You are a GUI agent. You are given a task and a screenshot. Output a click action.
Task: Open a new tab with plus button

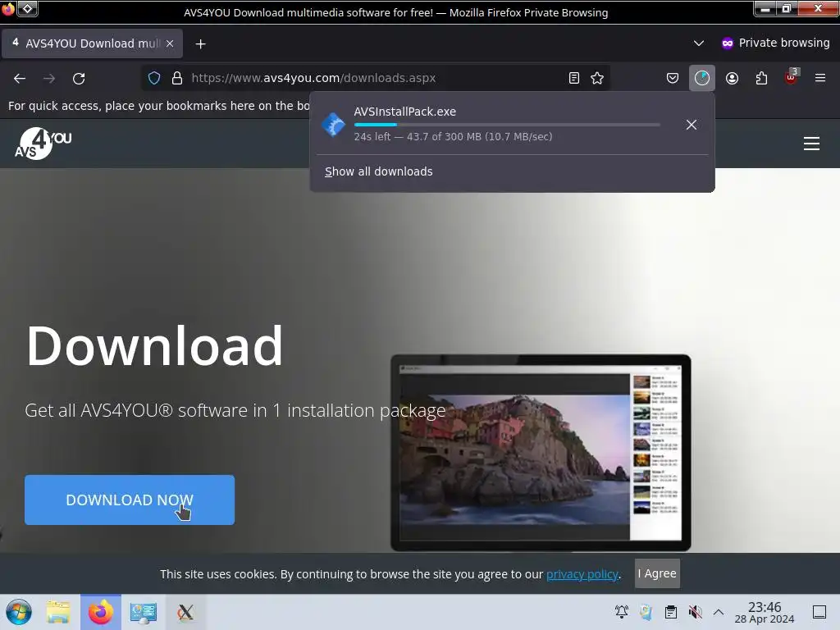coord(200,44)
